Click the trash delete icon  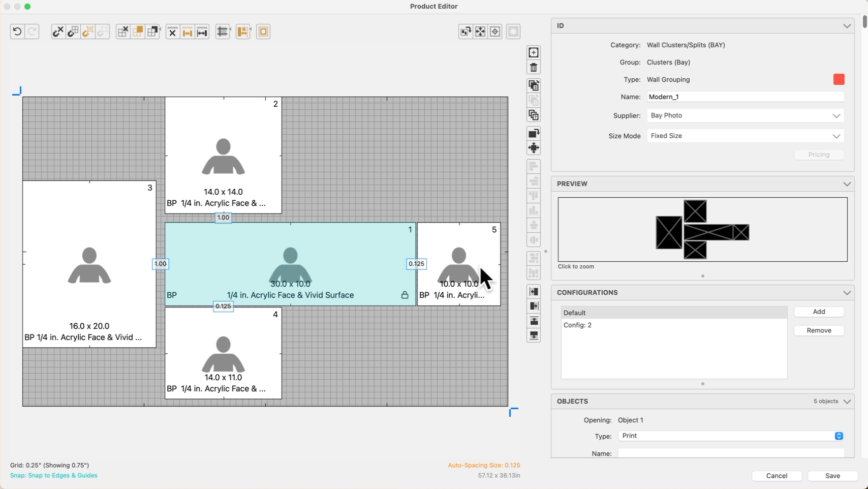(x=534, y=68)
